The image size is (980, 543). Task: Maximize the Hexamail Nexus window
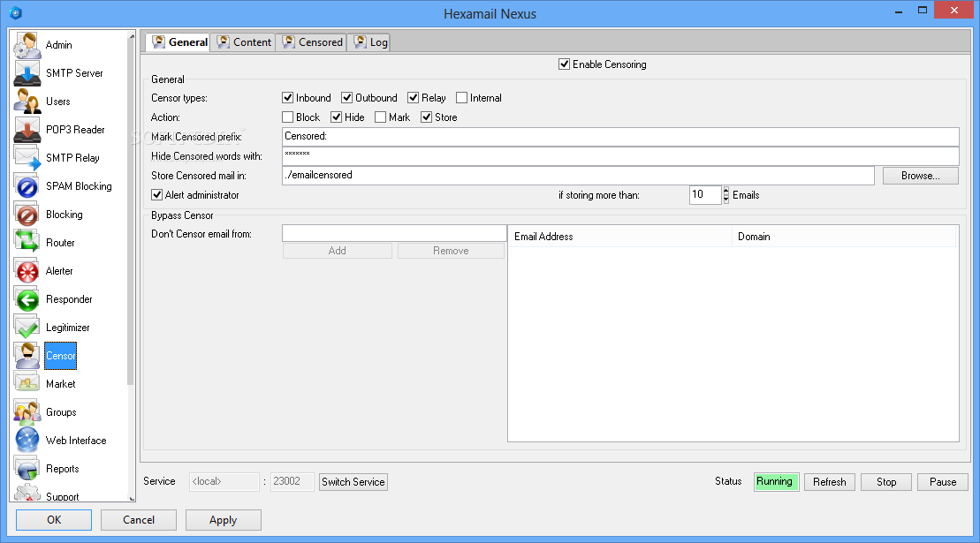tap(922, 10)
